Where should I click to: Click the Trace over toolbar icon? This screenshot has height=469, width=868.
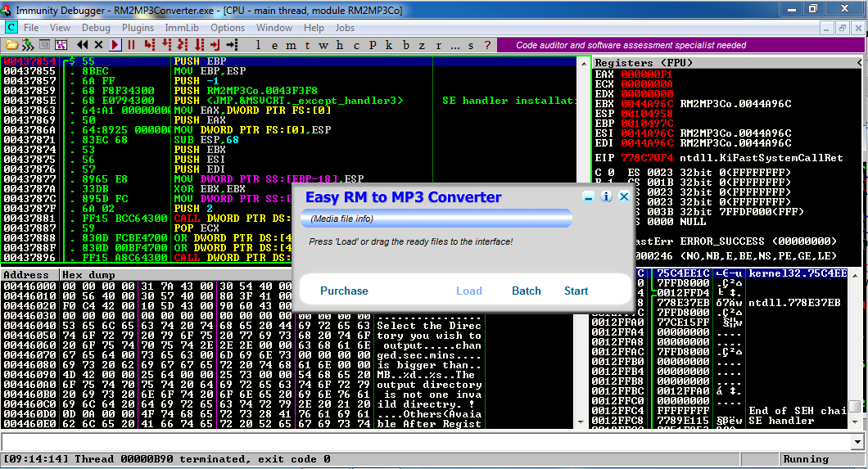tap(199, 45)
